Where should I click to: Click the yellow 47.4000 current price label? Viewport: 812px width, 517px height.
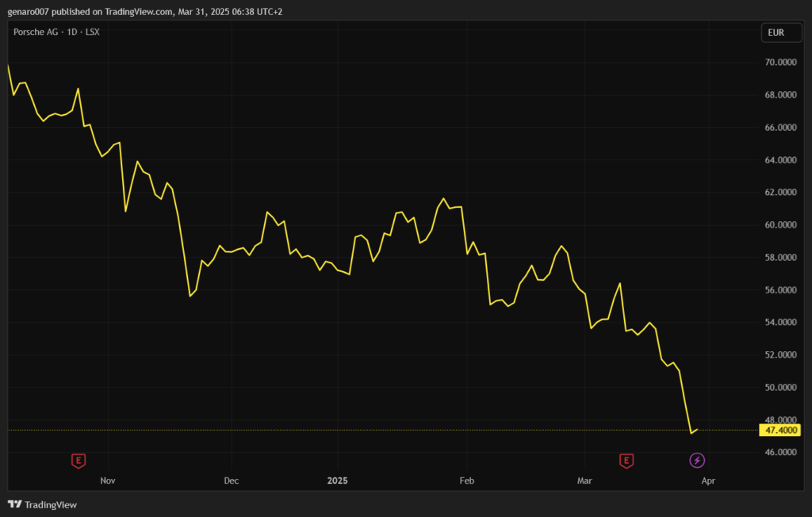779,431
